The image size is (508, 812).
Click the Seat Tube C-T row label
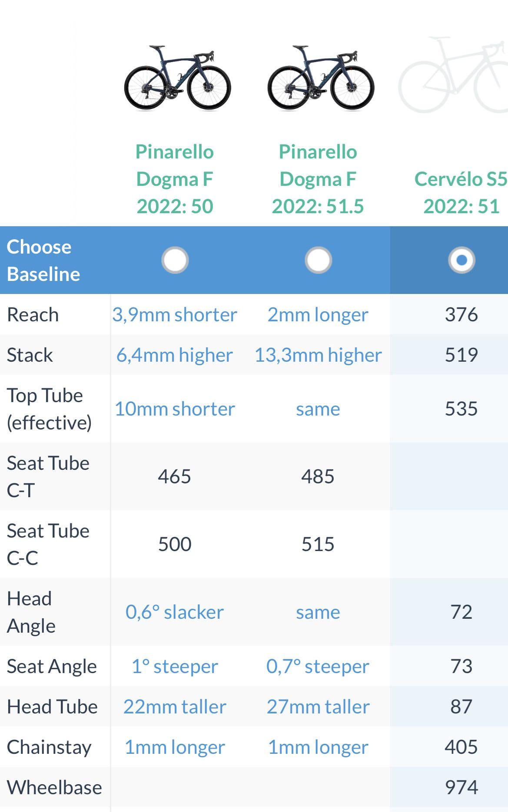point(48,476)
